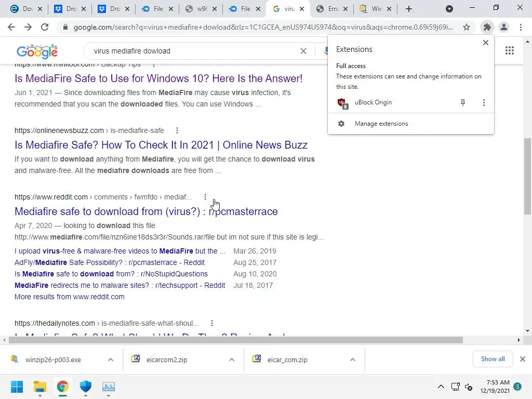This screenshot has width=532, height=399.
Task: Expand options for eicarcom2.zip download
Action: tap(232, 360)
